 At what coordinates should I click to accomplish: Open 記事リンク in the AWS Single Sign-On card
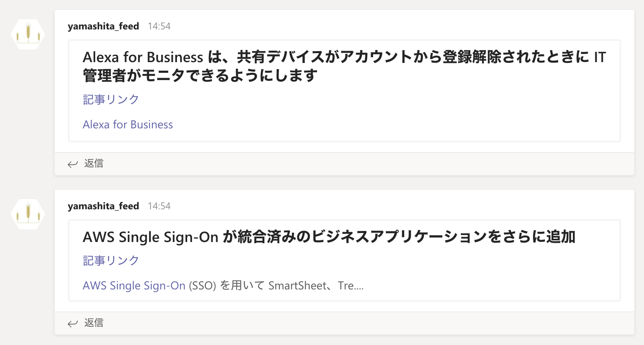(x=111, y=260)
